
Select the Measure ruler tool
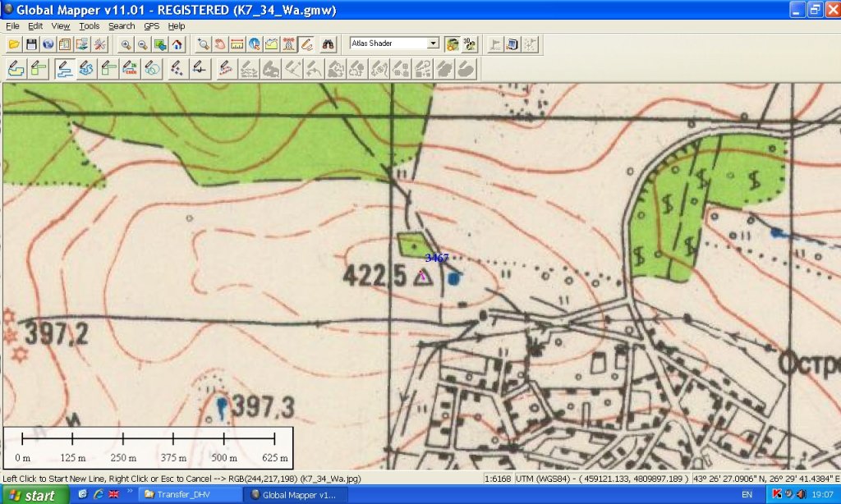pyautogui.click(x=237, y=44)
